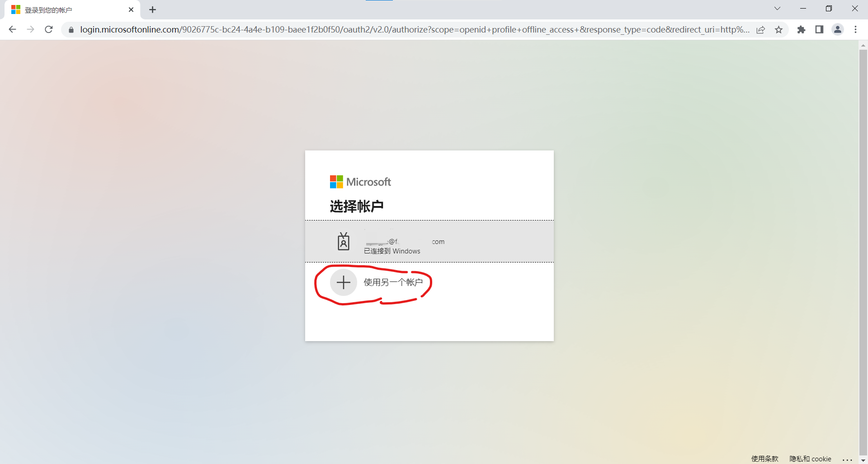868x464 pixels.
Task: Bookmark this page with the star
Action: 778,30
